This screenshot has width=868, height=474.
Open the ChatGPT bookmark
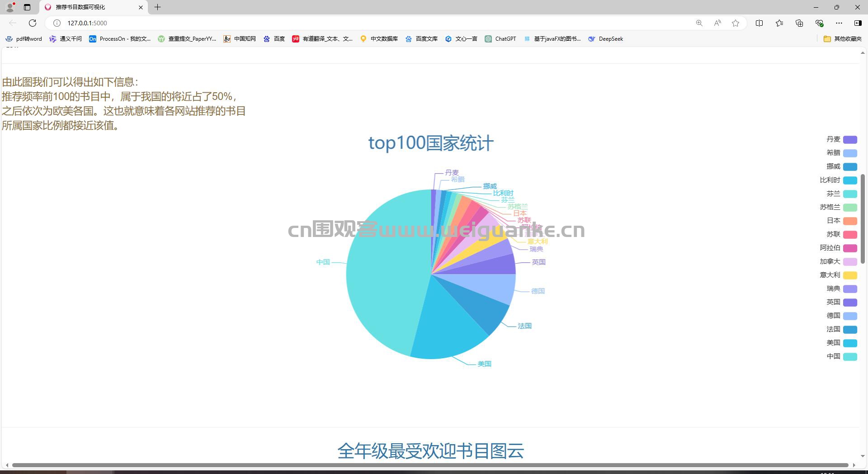pos(500,39)
